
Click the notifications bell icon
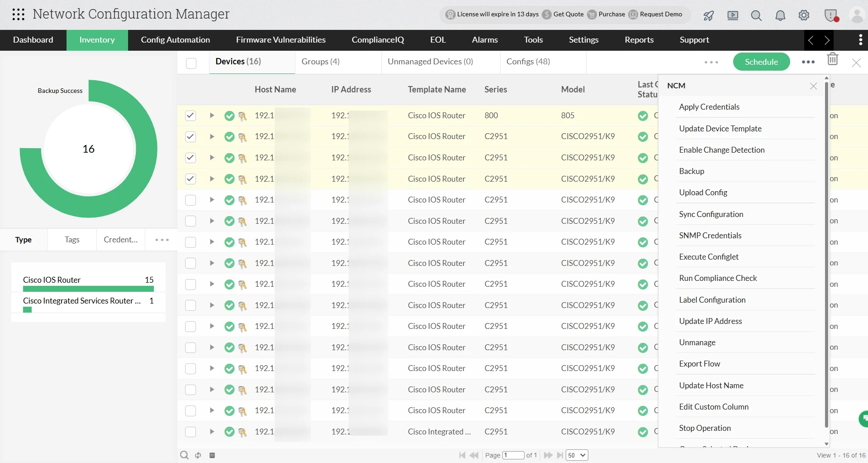(x=780, y=15)
